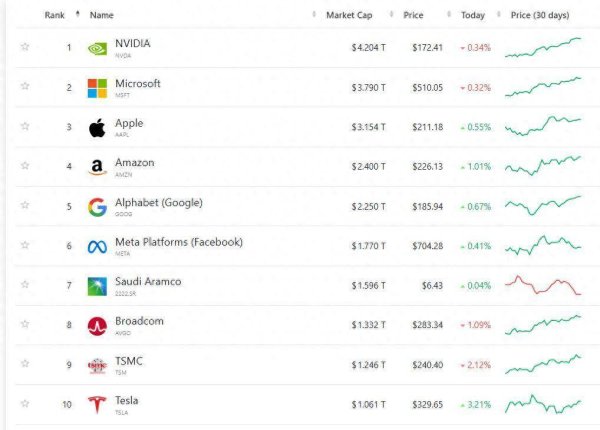Click the Name column header
This screenshot has width=600, height=430.
click(101, 15)
